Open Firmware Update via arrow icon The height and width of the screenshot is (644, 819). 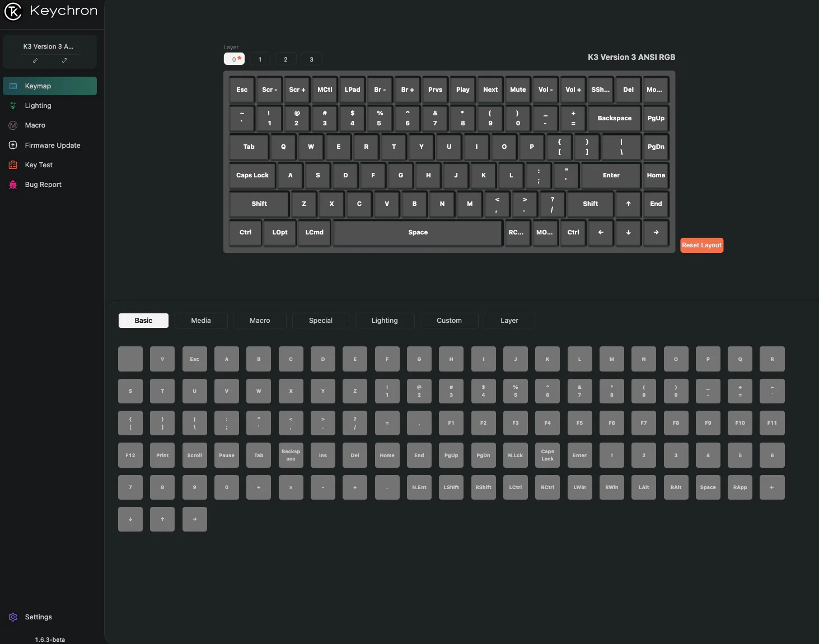click(12, 145)
